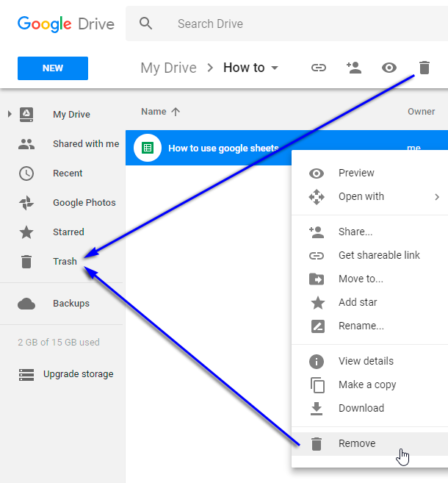
Task: Click the add person share icon in the toolbar
Action: point(353,68)
